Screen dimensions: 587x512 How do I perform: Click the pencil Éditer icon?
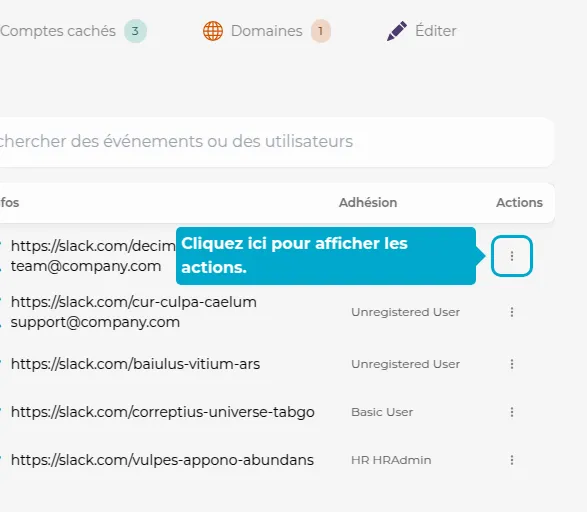coord(397,31)
